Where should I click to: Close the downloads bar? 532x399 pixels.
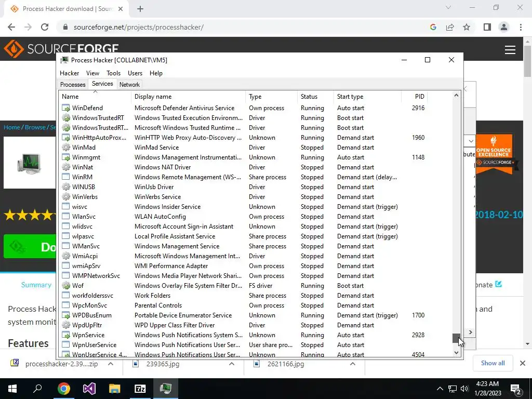(x=523, y=363)
